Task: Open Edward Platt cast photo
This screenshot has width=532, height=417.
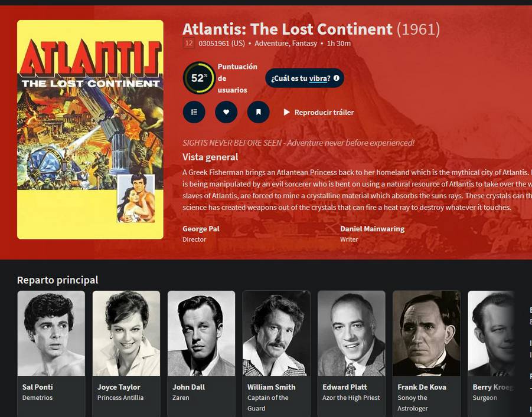Action: [351, 333]
